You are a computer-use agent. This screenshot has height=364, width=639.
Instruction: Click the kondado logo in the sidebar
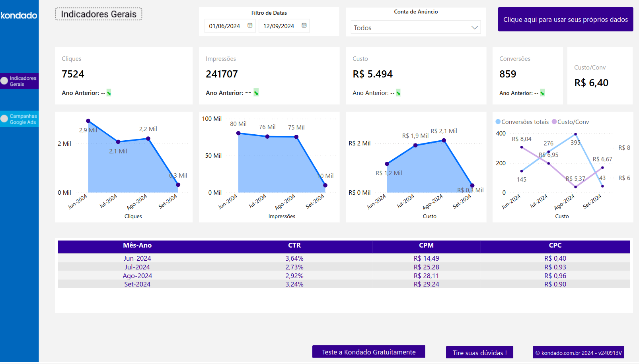tap(18, 15)
